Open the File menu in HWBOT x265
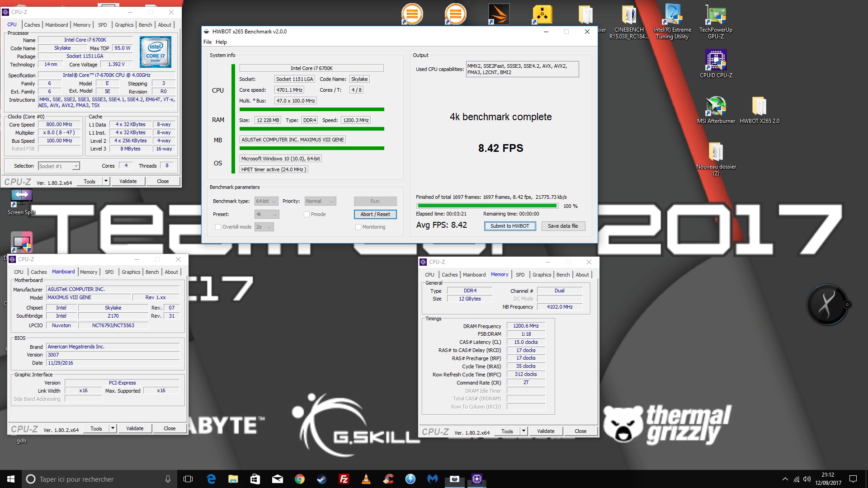The width and height of the screenshot is (868, 488). (x=208, y=42)
